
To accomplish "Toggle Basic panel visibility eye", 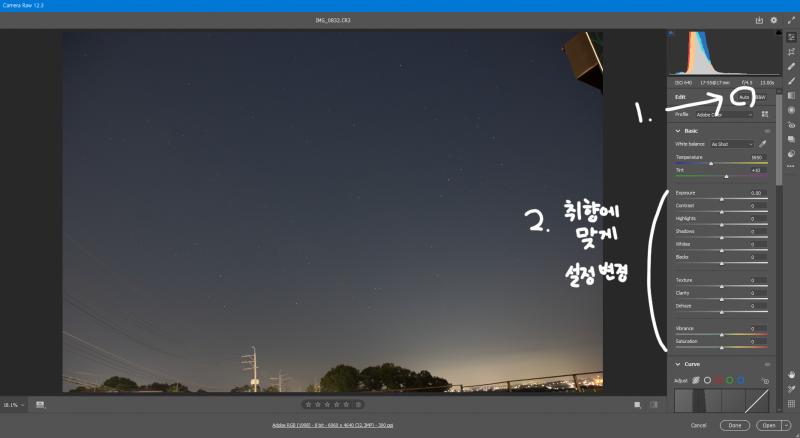I will [767, 131].
